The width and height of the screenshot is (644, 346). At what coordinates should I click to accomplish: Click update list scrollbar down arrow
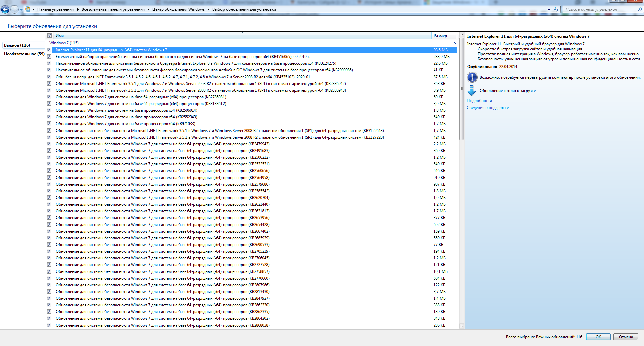point(462,326)
